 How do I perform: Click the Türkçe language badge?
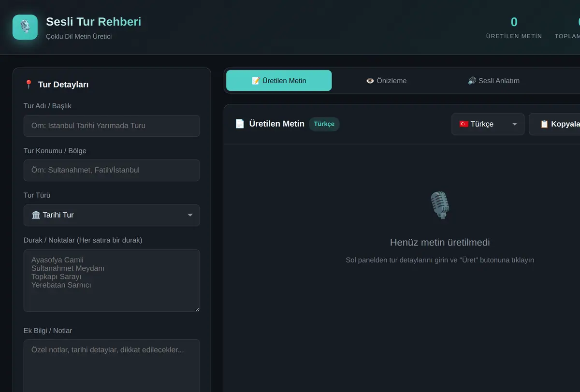(324, 124)
